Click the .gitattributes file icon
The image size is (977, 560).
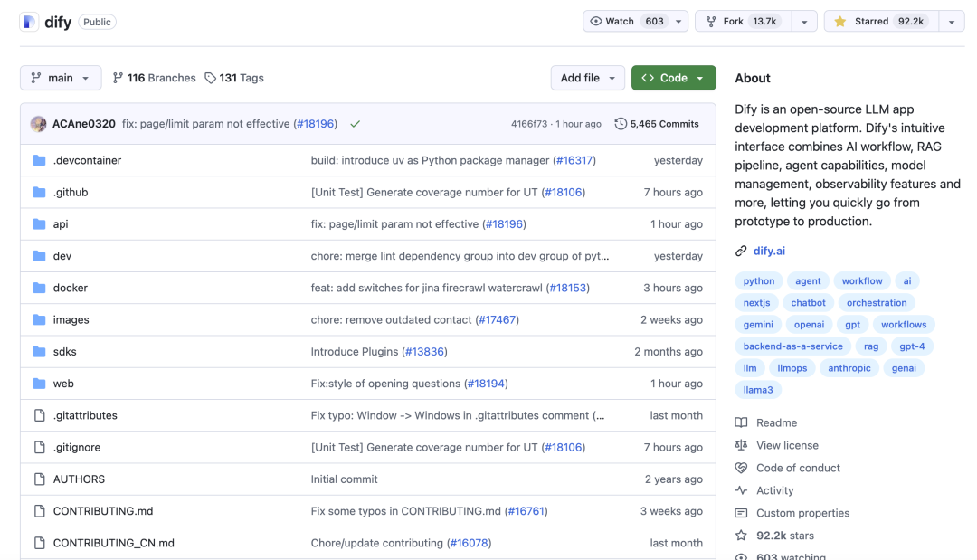(x=39, y=415)
